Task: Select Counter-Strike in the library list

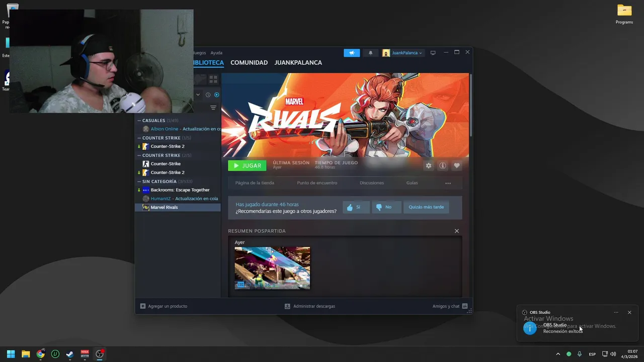Action: point(178,164)
